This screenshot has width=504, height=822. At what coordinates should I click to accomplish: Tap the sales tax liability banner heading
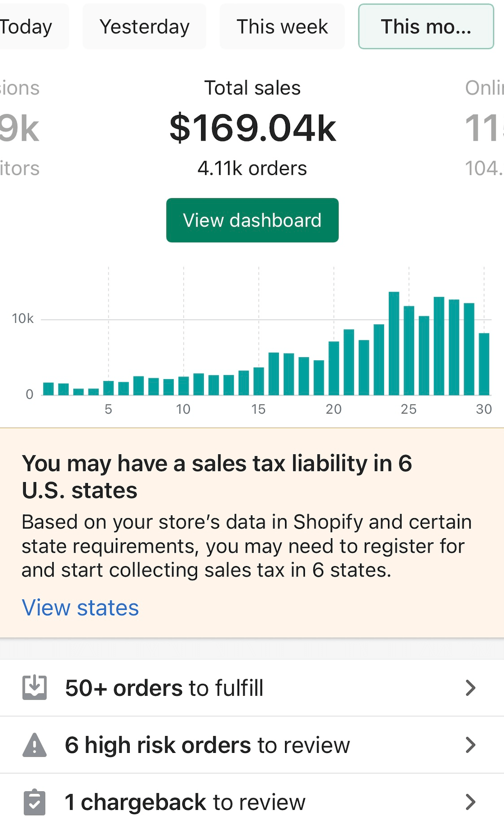[217, 477]
